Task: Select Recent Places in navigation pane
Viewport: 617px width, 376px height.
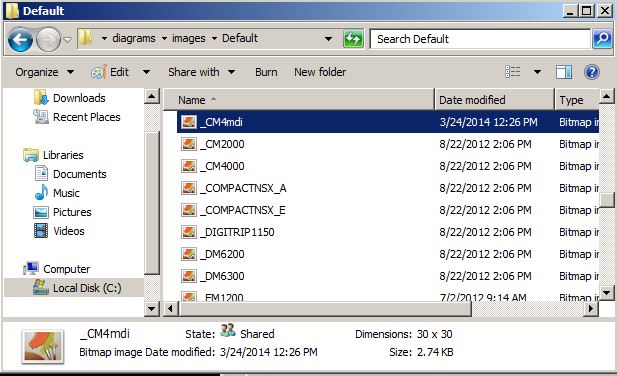Action: [87, 117]
